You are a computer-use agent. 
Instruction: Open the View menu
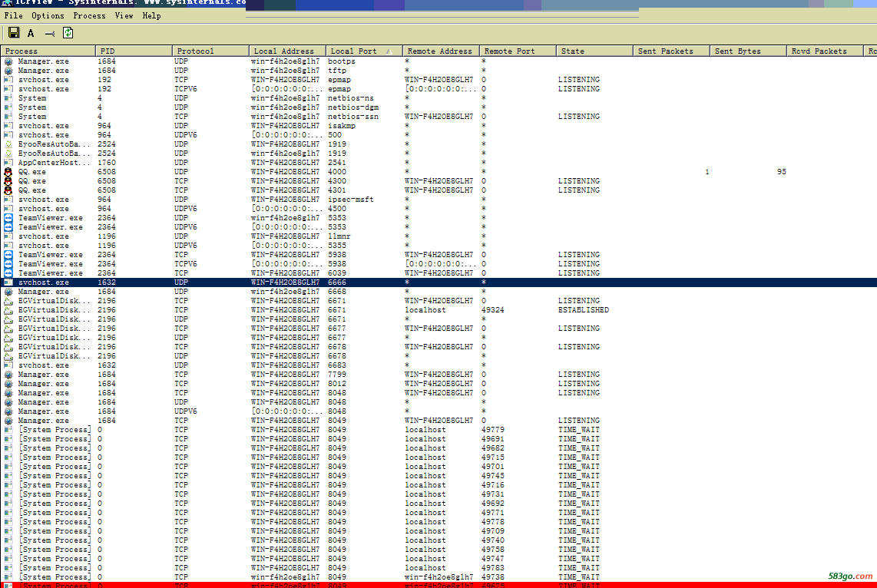(124, 15)
